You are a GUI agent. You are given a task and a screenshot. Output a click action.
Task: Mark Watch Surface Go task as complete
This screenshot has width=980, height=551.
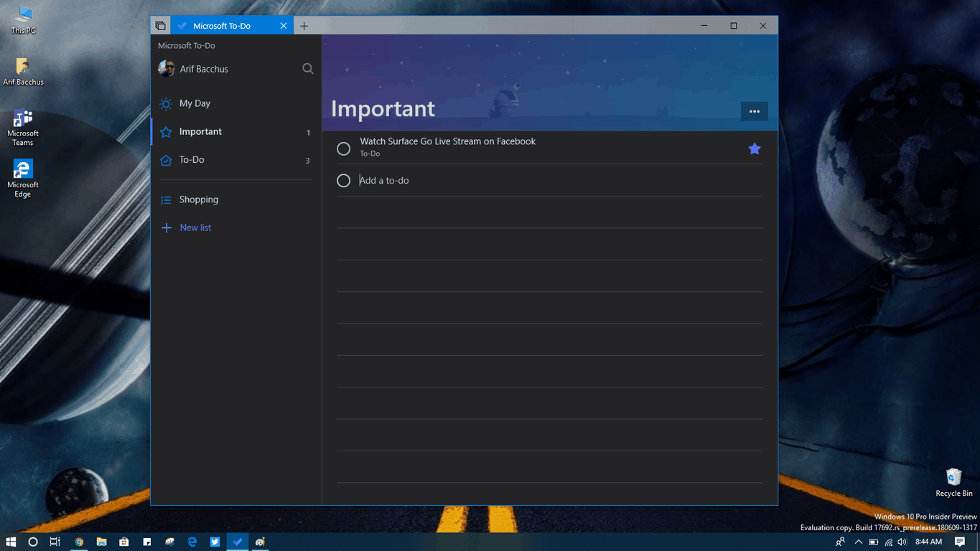tap(344, 149)
